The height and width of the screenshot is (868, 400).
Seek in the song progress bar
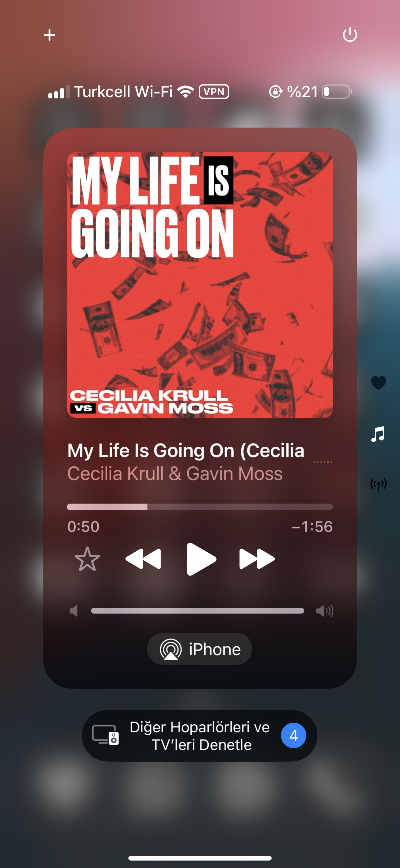(200, 507)
